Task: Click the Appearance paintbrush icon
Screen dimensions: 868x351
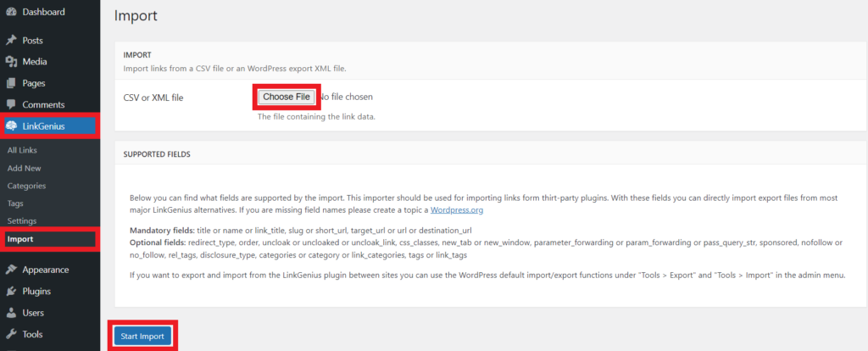Action: coord(11,270)
